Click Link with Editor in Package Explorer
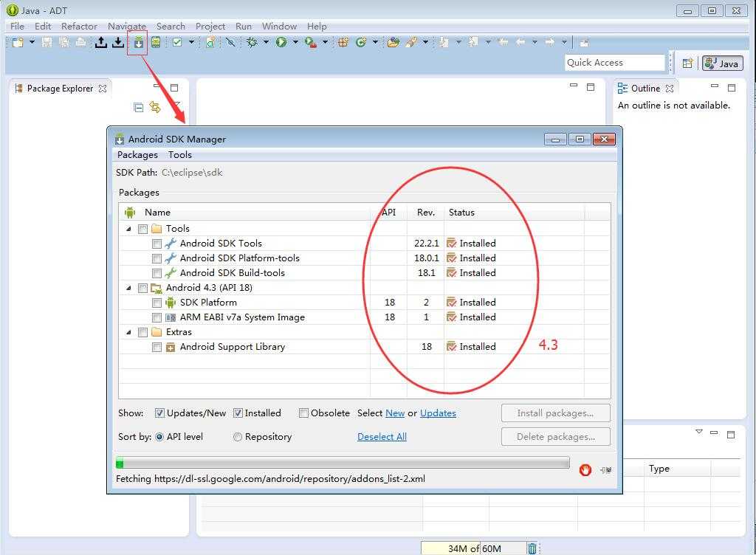The width and height of the screenshot is (756, 555). tap(155, 106)
